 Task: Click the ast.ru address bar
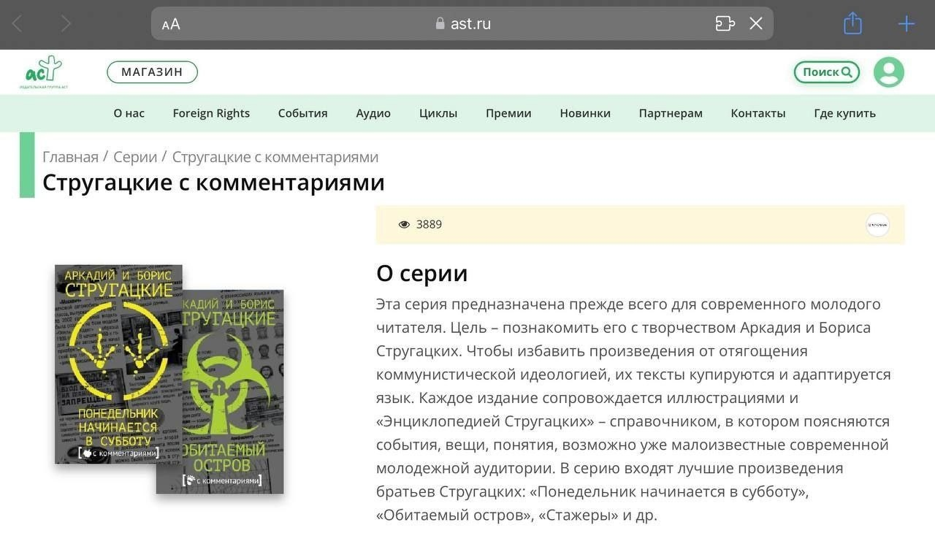462,23
